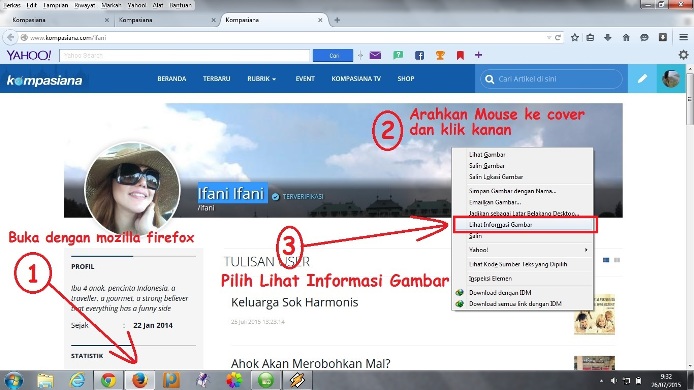Click the new tab plus button
Screen dimensions: 694x390
coord(337,20)
